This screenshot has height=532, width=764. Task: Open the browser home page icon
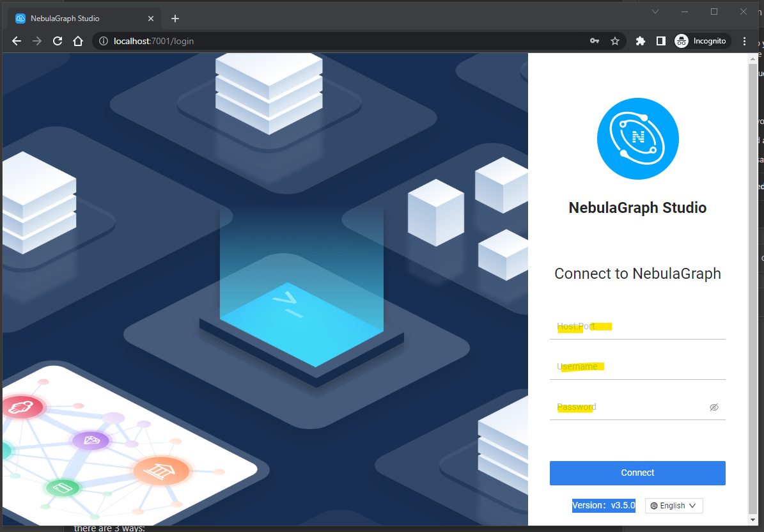coord(78,41)
